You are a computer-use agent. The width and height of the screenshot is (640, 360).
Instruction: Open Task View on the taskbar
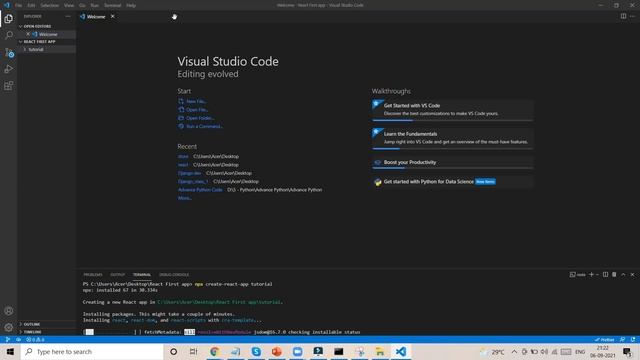(x=193, y=351)
